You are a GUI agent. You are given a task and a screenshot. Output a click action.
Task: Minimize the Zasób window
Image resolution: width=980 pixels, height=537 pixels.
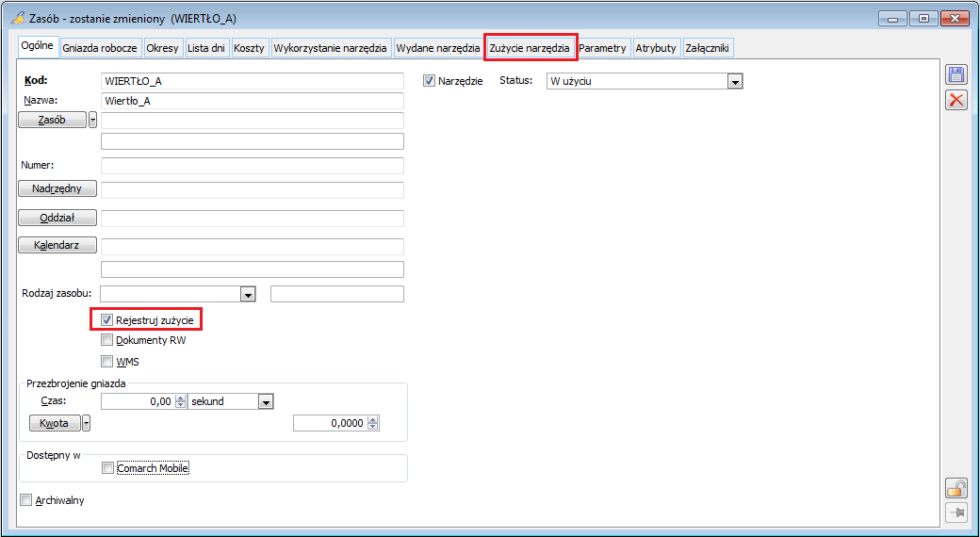click(892, 19)
